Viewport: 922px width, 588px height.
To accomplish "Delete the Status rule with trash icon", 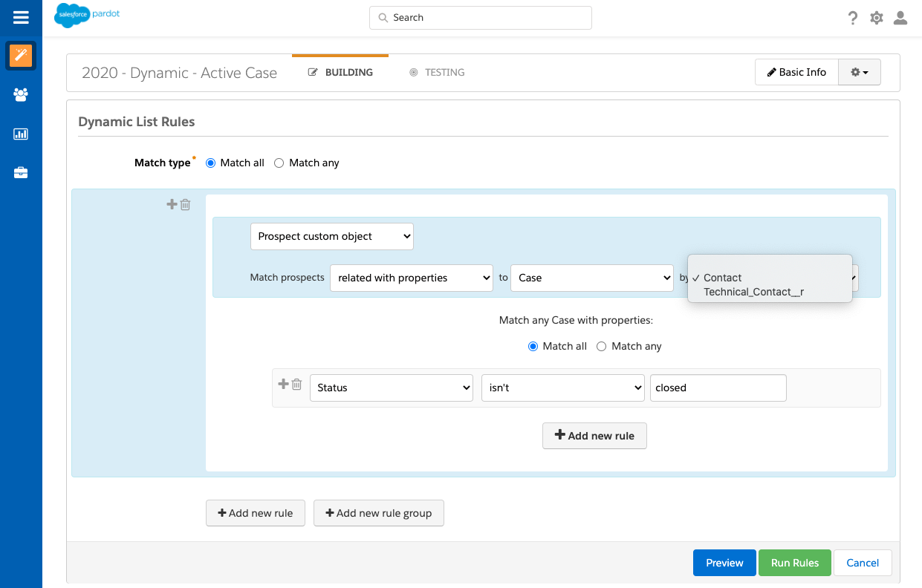I will [296, 385].
